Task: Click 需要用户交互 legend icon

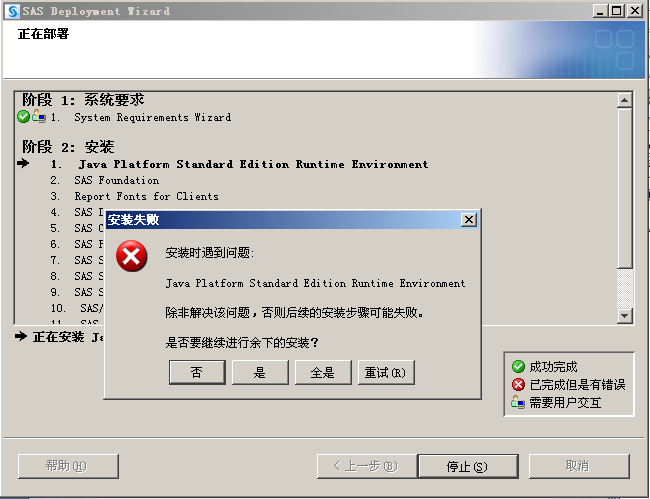Action: [x=518, y=402]
